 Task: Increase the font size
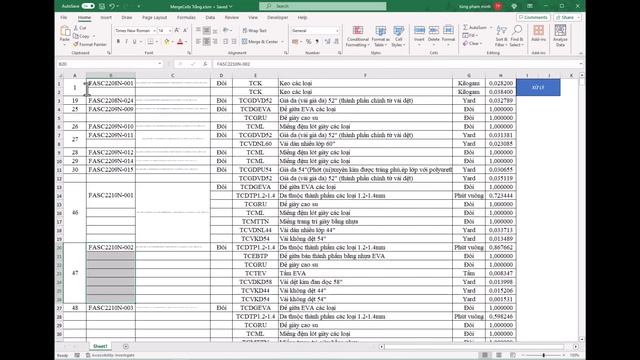(177, 31)
